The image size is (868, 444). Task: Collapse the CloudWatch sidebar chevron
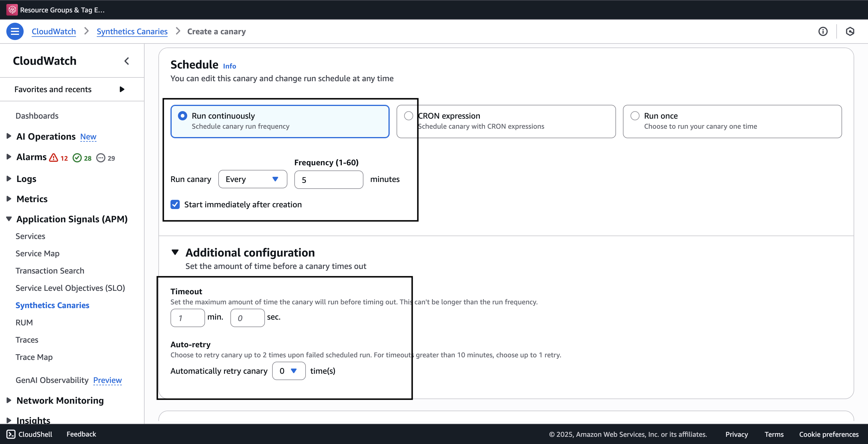[127, 61]
